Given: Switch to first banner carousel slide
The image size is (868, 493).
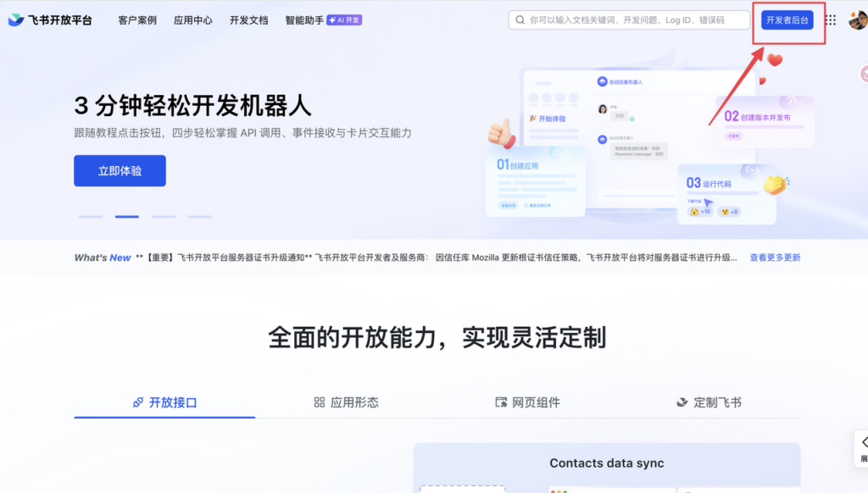Looking at the screenshot, I should click(x=91, y=217).
